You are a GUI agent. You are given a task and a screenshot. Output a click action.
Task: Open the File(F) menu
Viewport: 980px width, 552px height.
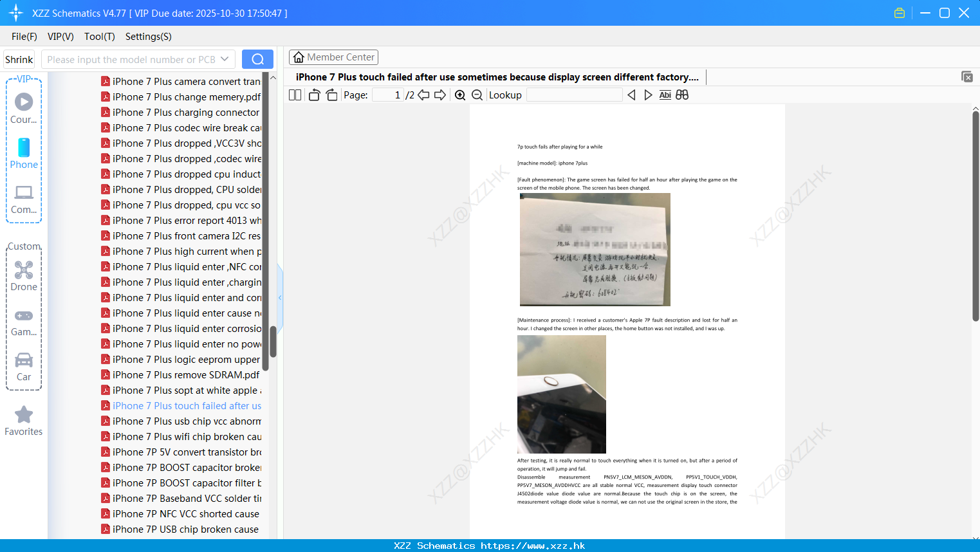click(24, 37)
